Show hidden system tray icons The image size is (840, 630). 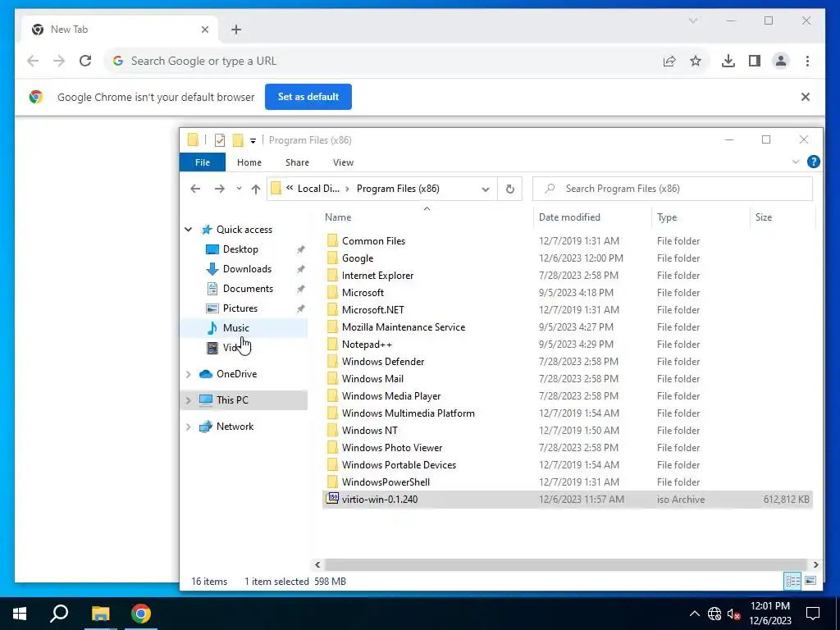pos(694,614)
